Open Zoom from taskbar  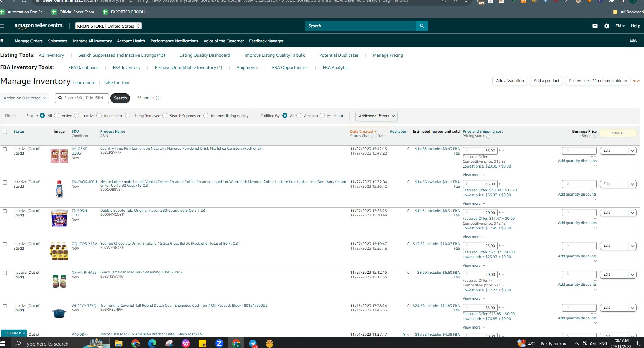[x=219, y=343]
